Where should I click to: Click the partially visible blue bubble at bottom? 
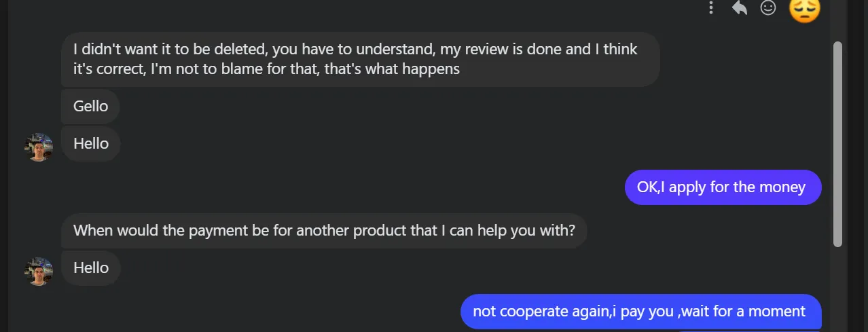pos(747,330)
